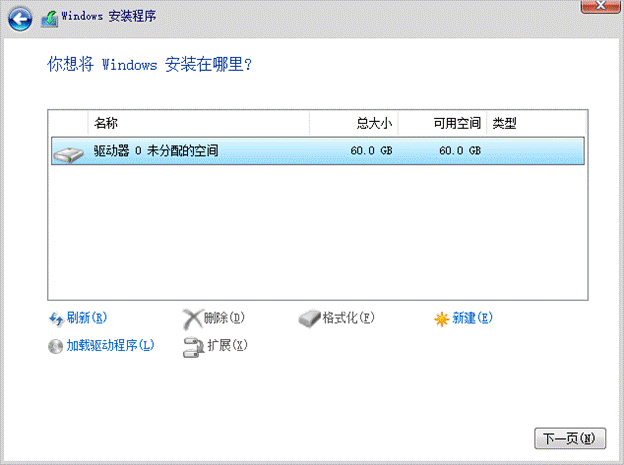
Task: Select row 驱动器 0 未分配的空间
Action: point(318,150)
